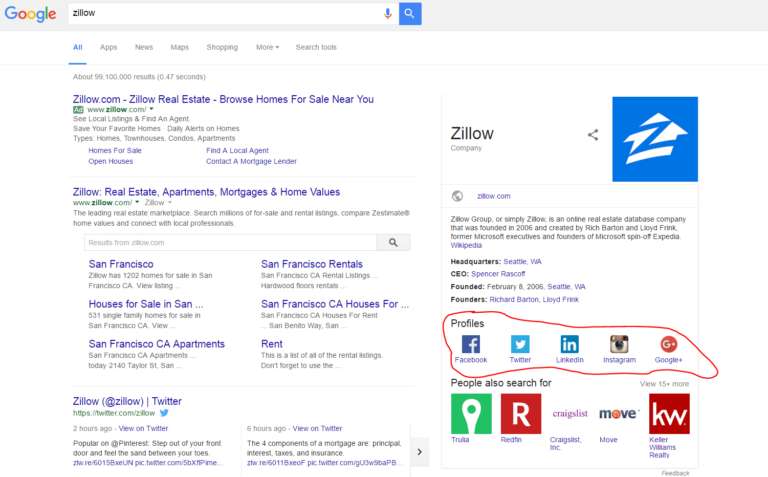Click the globe icon beside zillow.com

(457, 196)
